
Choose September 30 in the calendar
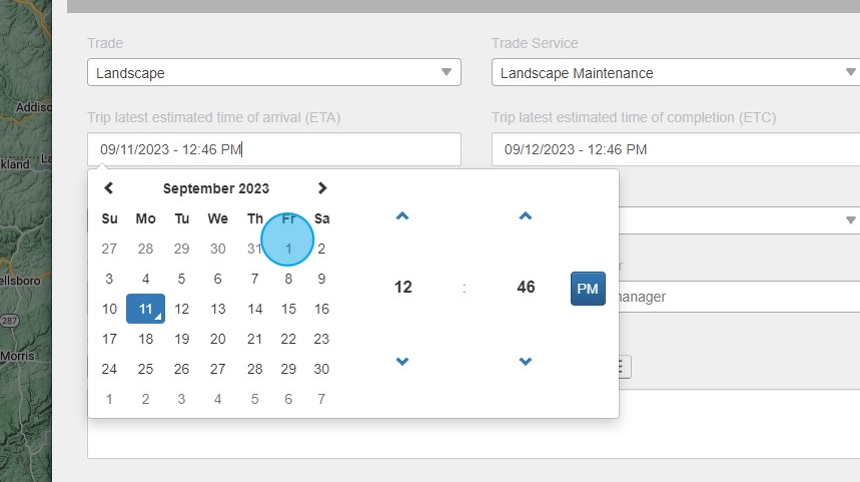tap(321, 369)
